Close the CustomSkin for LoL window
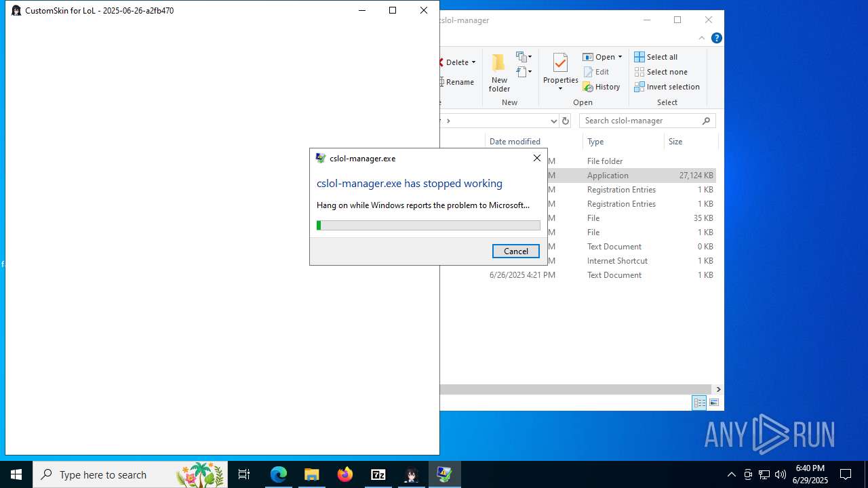868x488 pixels. pyautogui.click(x=424, y=10)
